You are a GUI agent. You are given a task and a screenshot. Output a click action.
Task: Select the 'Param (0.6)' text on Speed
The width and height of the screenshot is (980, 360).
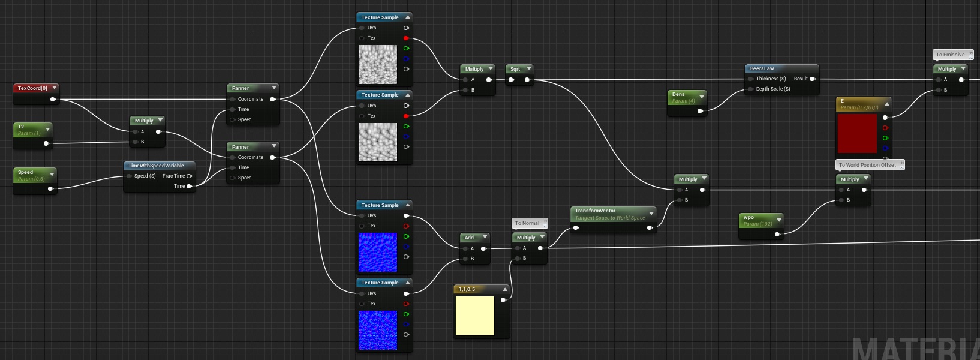[x=31, y=179]
